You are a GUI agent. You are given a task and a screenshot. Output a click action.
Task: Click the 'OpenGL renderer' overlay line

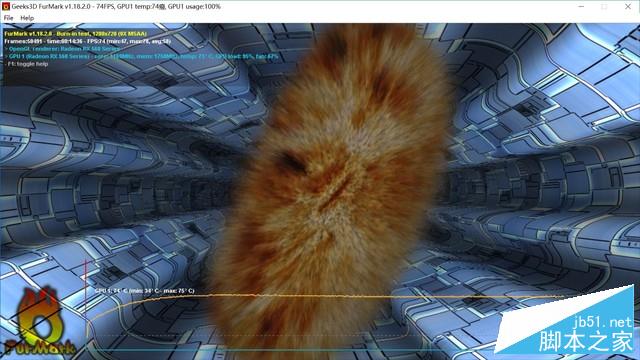click(62, 49)
